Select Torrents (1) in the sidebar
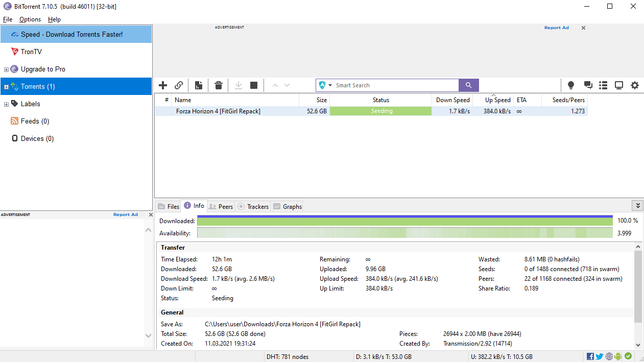This screenshot has width=644, height=362. 76,86
